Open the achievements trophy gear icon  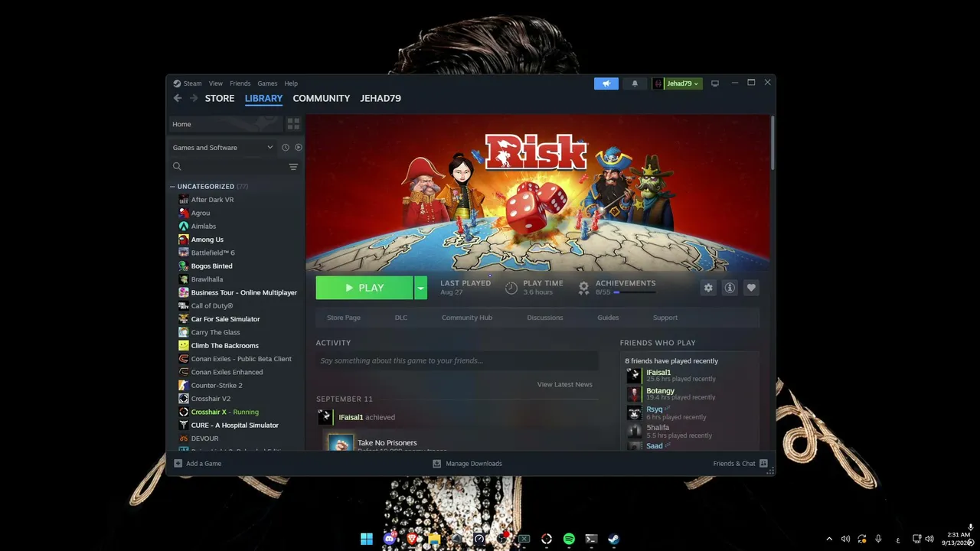pyautogui.click(x=583, y=288)
